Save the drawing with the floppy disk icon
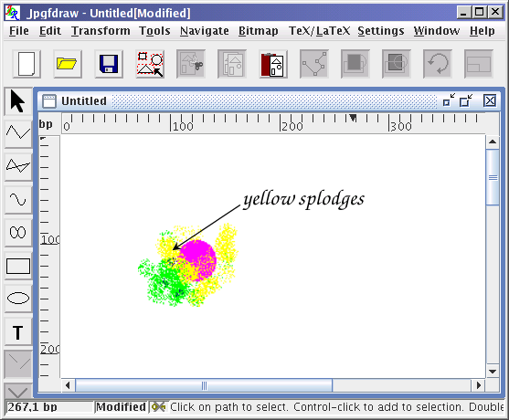This screenshot has width=509, height=420. (109, 64)
